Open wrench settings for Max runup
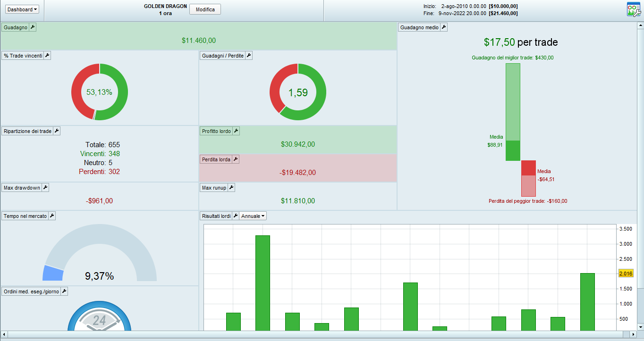The image size is (644, 341). [231, 188]
